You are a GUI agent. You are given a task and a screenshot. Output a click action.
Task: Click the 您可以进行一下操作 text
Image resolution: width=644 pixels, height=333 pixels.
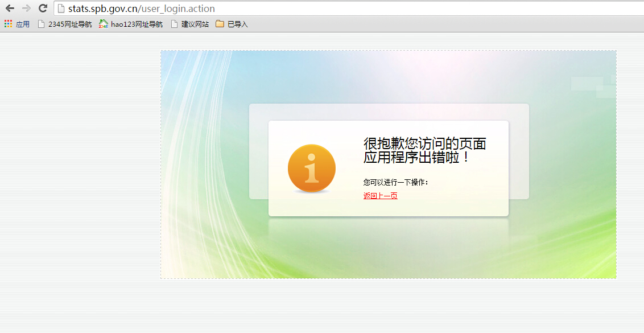click(x=395, y=182)
